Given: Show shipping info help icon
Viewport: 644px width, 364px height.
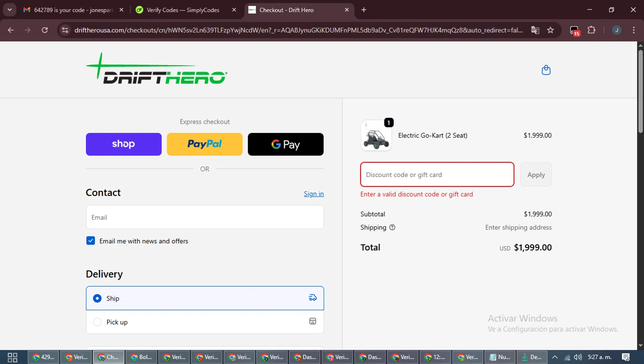Looking at the screenshot, I should [x=392, y=227].
